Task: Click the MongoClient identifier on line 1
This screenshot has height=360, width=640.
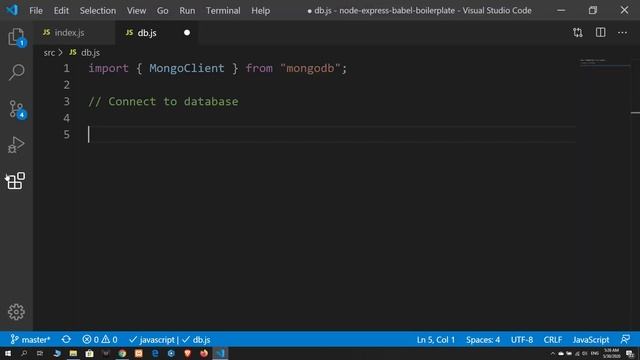Action: pyautogui.click(x=187, y=68)
